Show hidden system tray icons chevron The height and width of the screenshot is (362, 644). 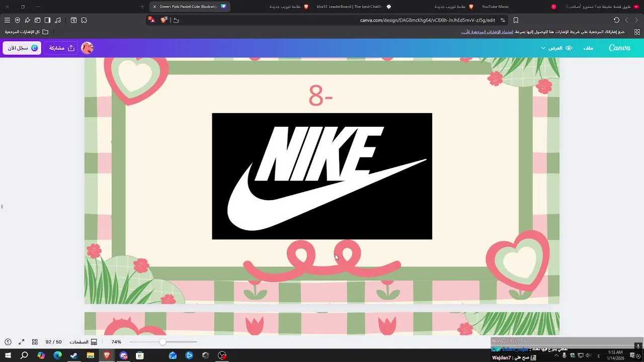556,355
